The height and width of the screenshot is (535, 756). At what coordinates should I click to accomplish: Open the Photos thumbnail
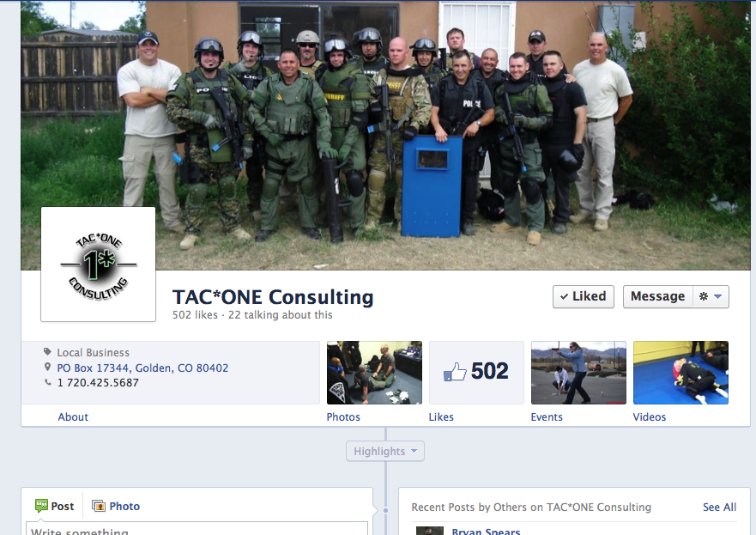[374, 373]
